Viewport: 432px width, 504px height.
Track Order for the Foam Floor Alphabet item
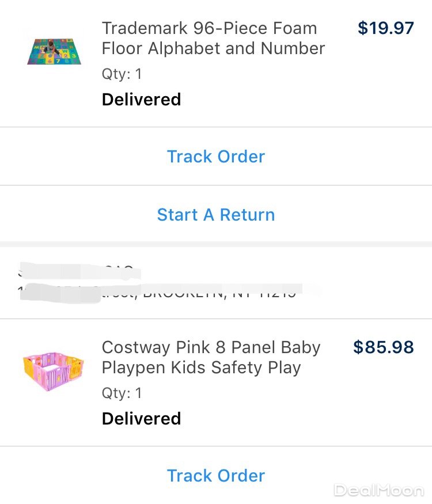tap(216, 157)
